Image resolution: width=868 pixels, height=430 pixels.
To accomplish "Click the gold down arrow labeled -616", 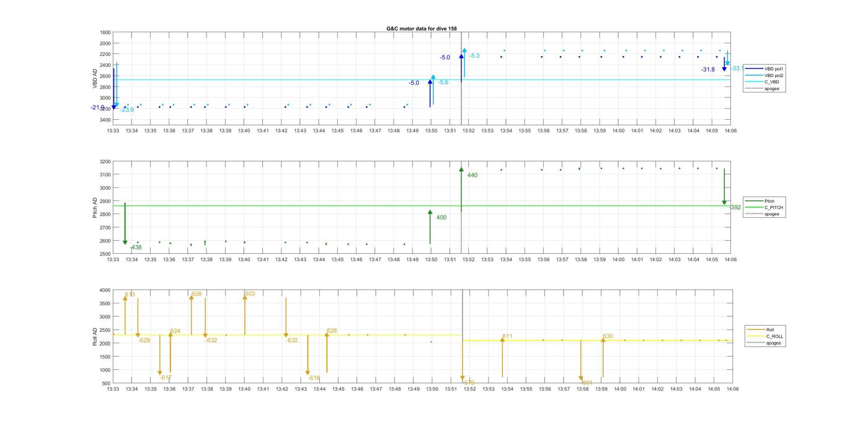I will [x=308, y=356].
